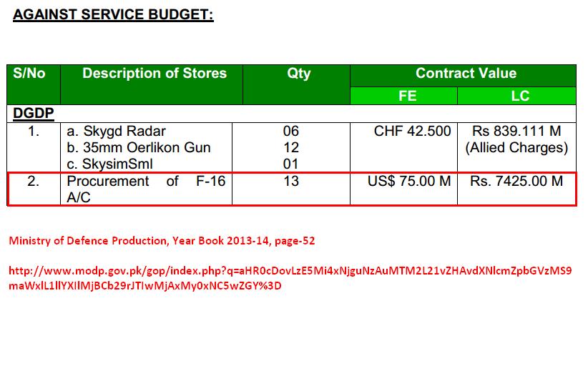The height and width of the screenshot is (366, 588).
Task: Click the 'AGAINST SERVICE BUDGET:' heading
Action: click(113, 14)
